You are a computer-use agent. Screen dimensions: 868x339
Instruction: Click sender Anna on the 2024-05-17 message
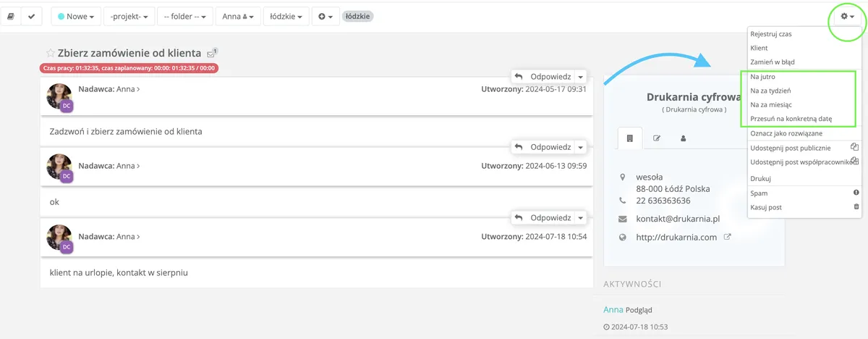click(x=127, y=89)
